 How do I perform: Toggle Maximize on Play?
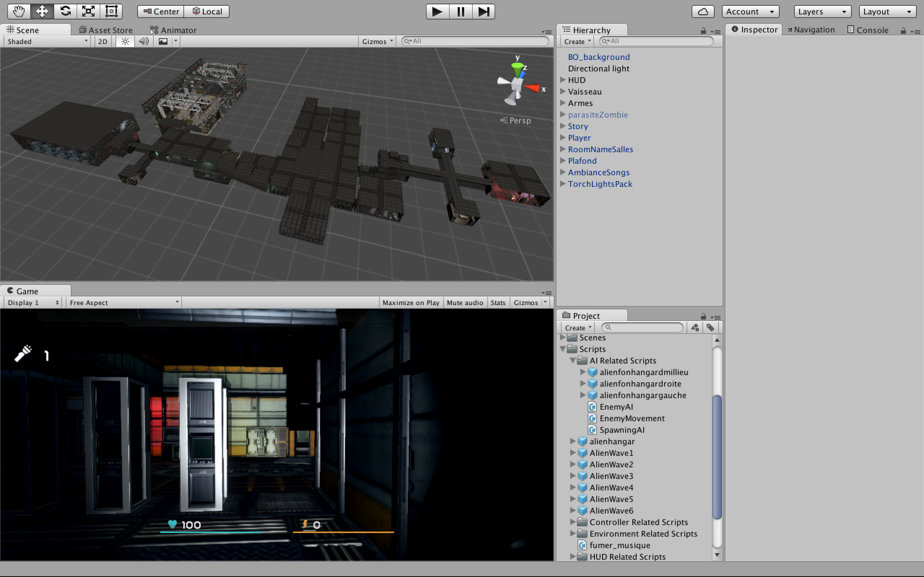[410, 303]
